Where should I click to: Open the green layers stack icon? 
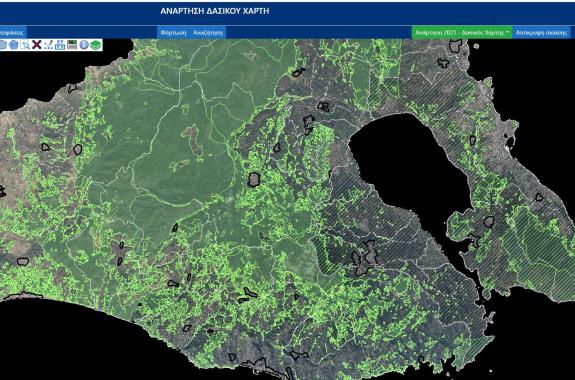coord(96,45)
